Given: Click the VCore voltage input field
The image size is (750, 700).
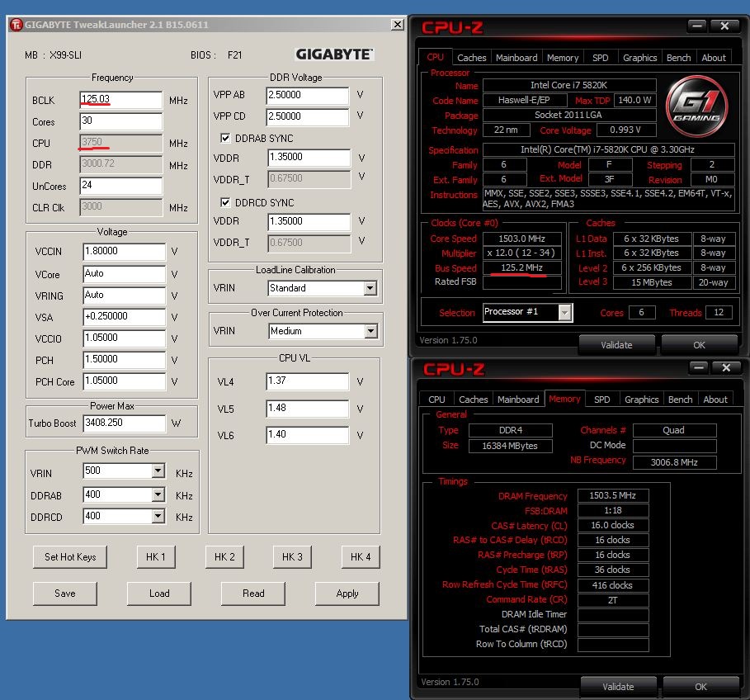Looking at the screenshot, I should (125, 274).
